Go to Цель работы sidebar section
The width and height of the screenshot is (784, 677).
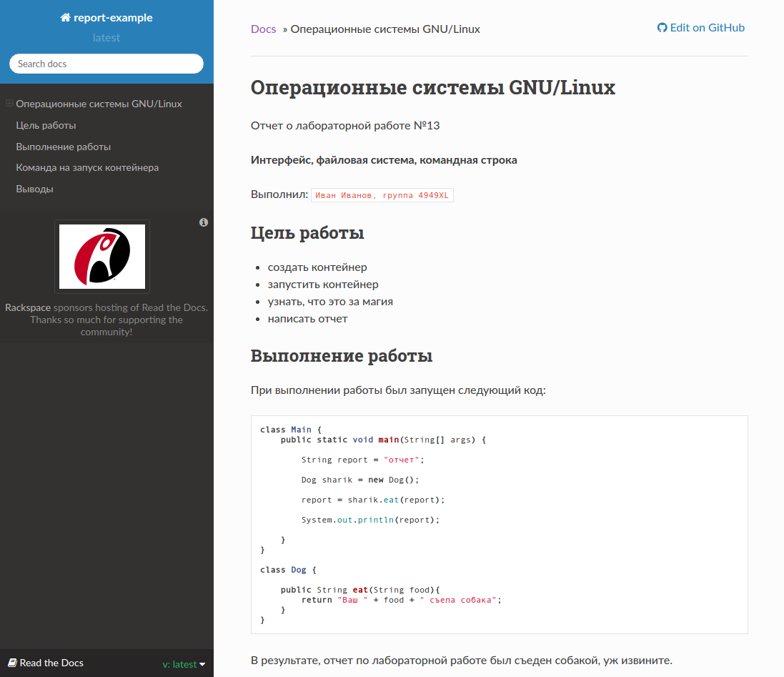pyautogui.click(x=46, y=126)
